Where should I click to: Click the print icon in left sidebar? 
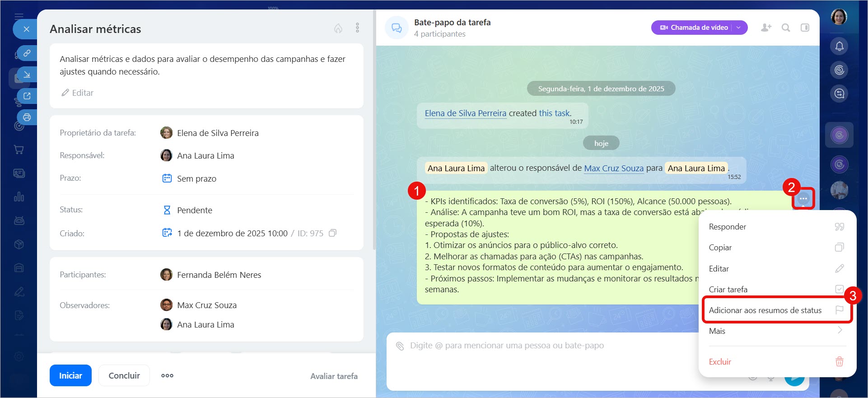tap(27, 117)
